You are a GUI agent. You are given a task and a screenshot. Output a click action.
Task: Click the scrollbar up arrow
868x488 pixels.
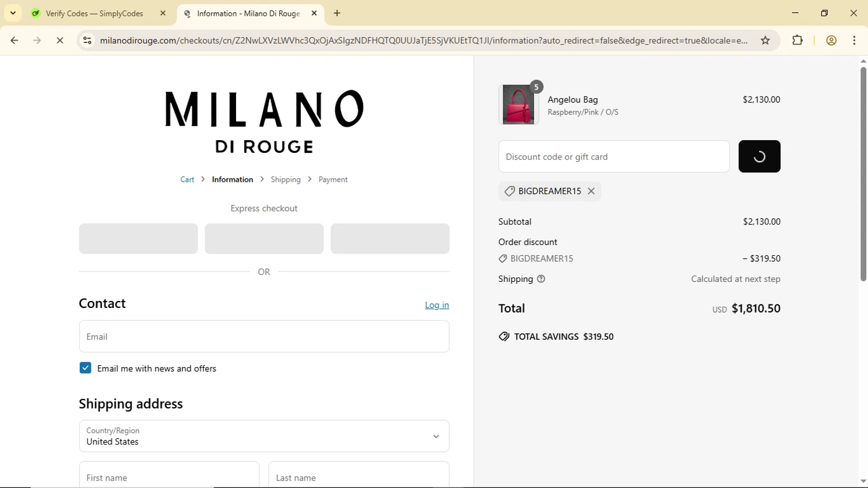pyautogui.click(x=863, y=61)
